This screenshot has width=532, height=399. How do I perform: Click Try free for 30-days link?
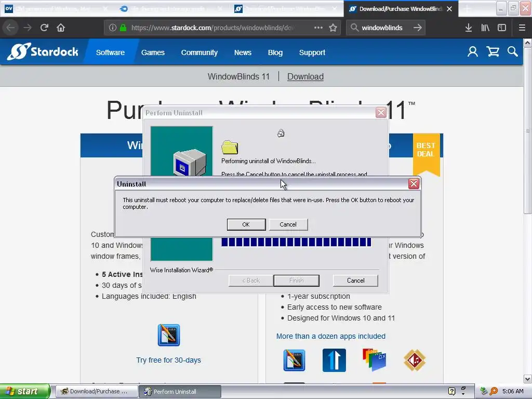[x=169, y=360]
